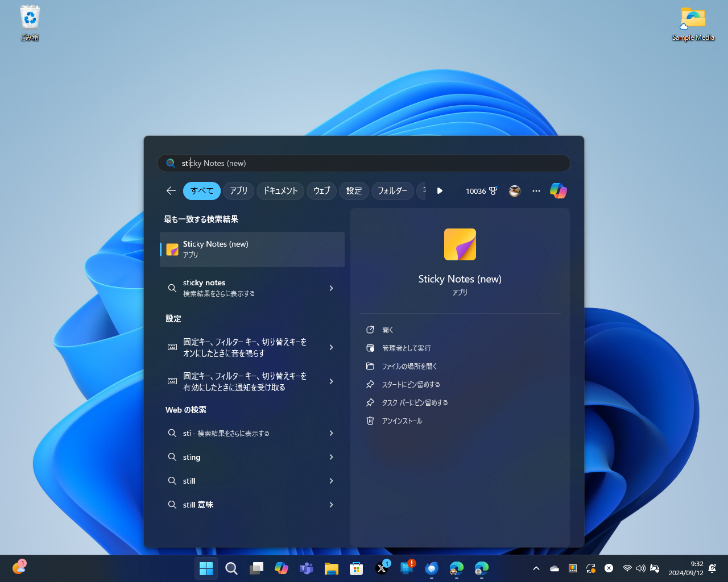Image resolution: width=728 pixels, height=582 pixels.
Task: Expand arrow for 有効にしたときに通知を受け取る setting
Action: (331, 381)
